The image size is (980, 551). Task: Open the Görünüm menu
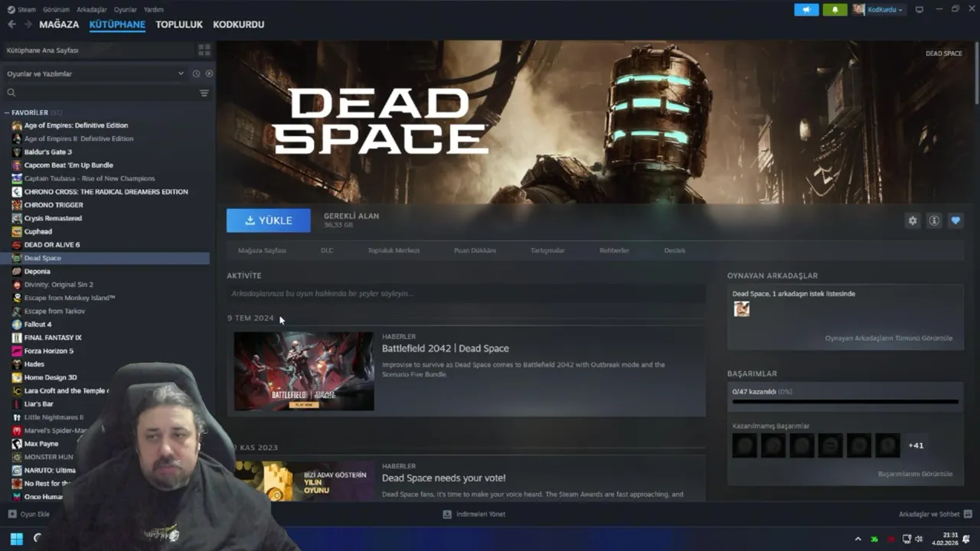pos(56,10)
